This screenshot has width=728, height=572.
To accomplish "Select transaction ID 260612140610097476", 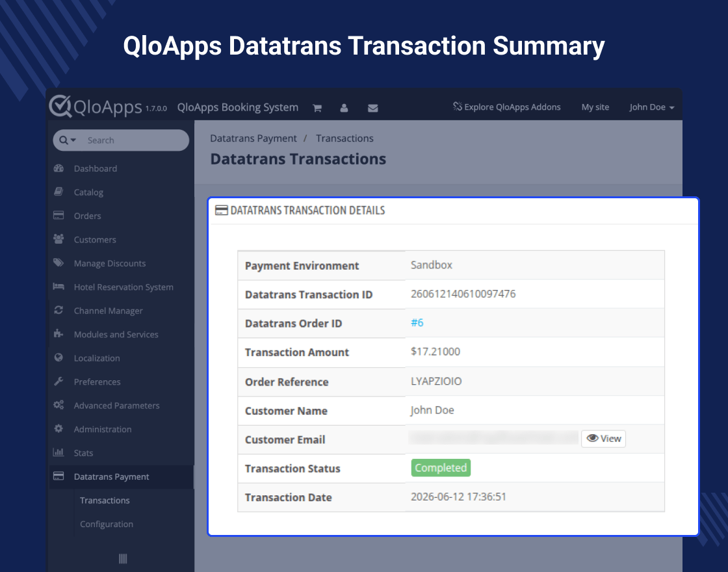I will pos(463,293).
